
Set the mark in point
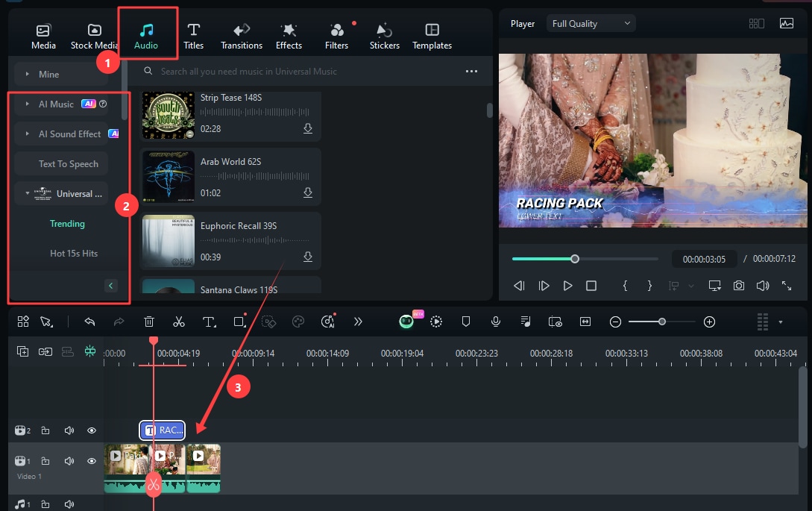625,286
